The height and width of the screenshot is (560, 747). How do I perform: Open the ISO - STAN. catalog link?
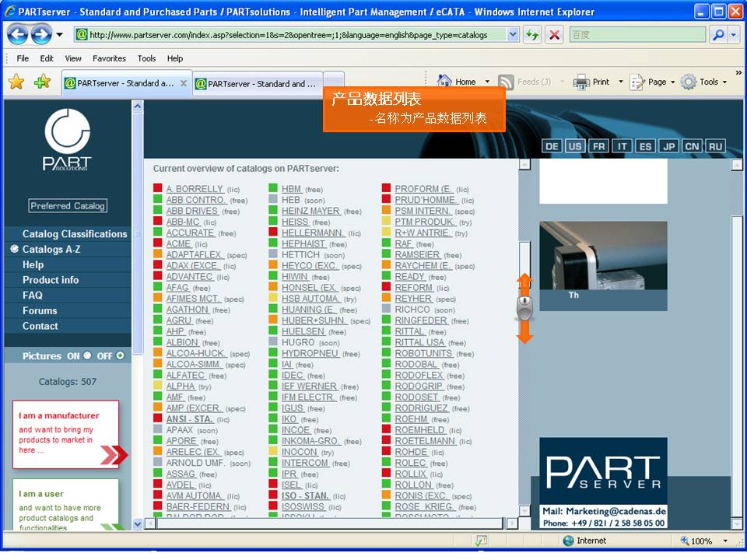pyautogui.click(x=305, y=495)
